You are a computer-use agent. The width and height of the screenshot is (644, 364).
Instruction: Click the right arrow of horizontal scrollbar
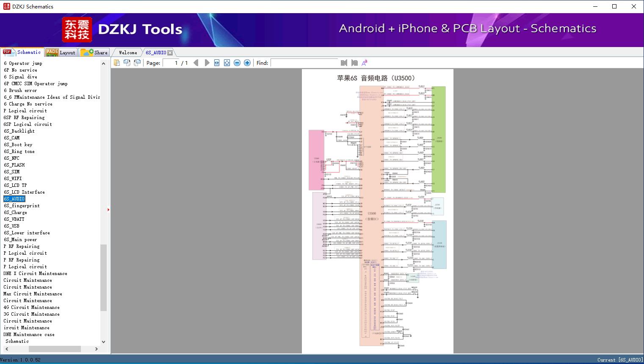tap(97, 349)
